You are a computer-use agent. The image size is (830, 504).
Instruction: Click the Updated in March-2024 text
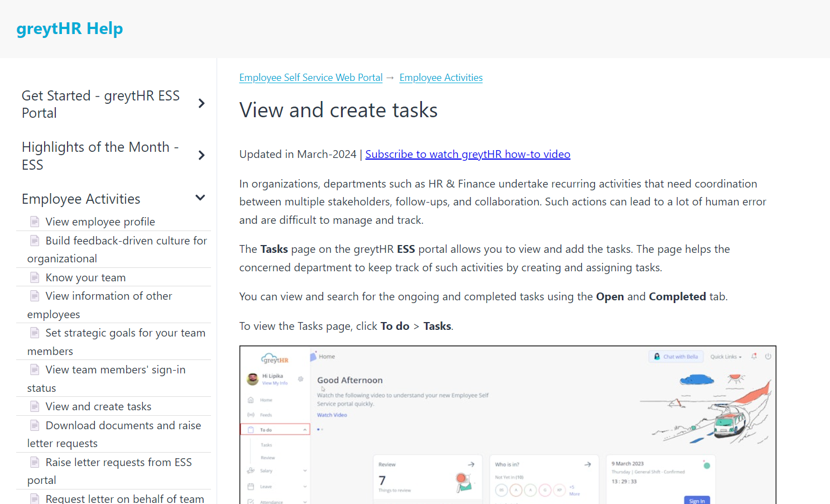[298, 154]
